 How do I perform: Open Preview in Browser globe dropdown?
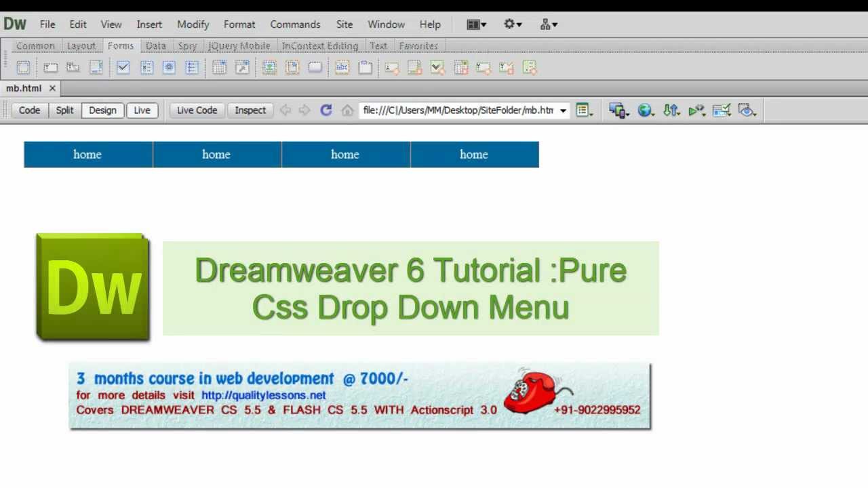[x=646, y=110]
